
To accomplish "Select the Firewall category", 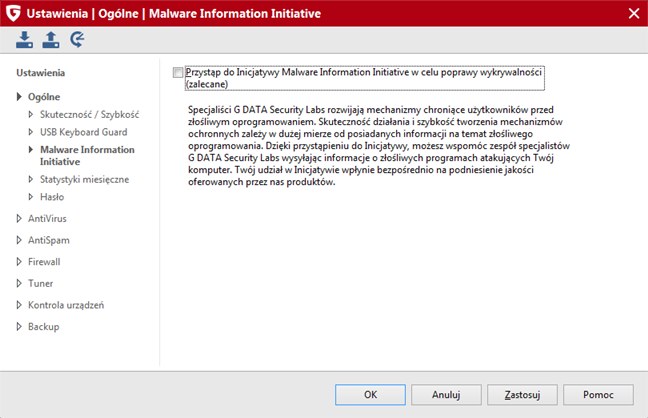I will pyautogui.click(x=44, y=262).
